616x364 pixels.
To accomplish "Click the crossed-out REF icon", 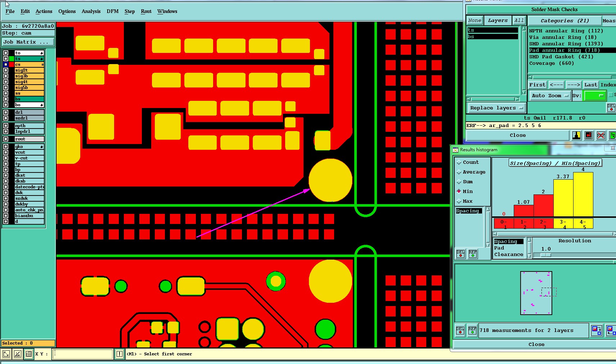I will click(601, 135).
